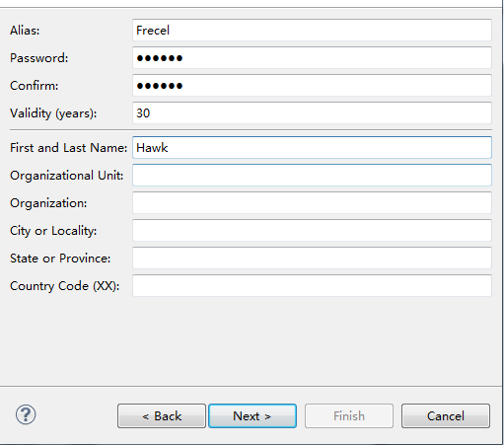
Task: Click the "Validity (years):" label
Action: tap(53, 113)
